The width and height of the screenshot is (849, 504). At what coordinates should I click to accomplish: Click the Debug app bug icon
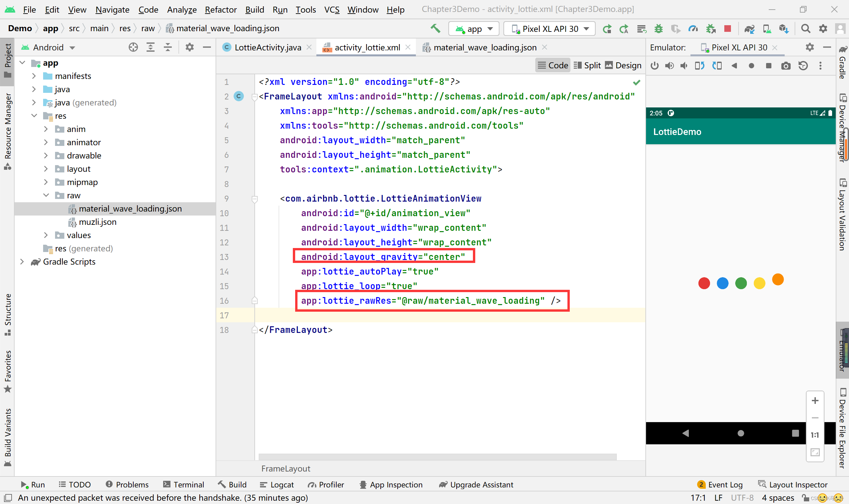659,29
